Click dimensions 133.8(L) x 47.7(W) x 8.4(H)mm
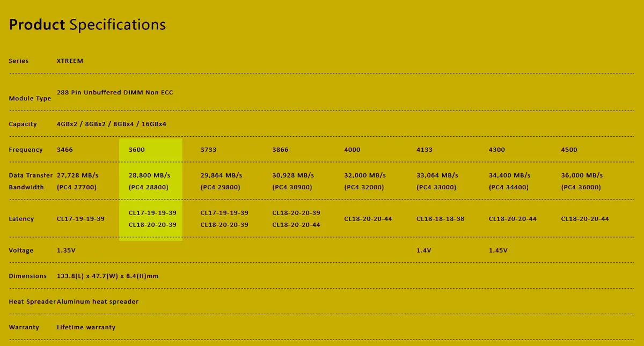Viewport: 644px width, 346px height. coord(107,276)
